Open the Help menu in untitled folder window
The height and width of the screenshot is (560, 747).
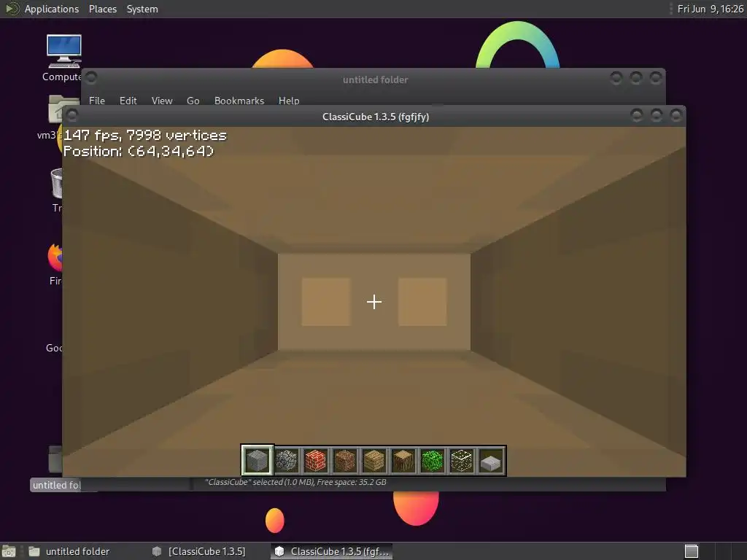click(289, 101)
